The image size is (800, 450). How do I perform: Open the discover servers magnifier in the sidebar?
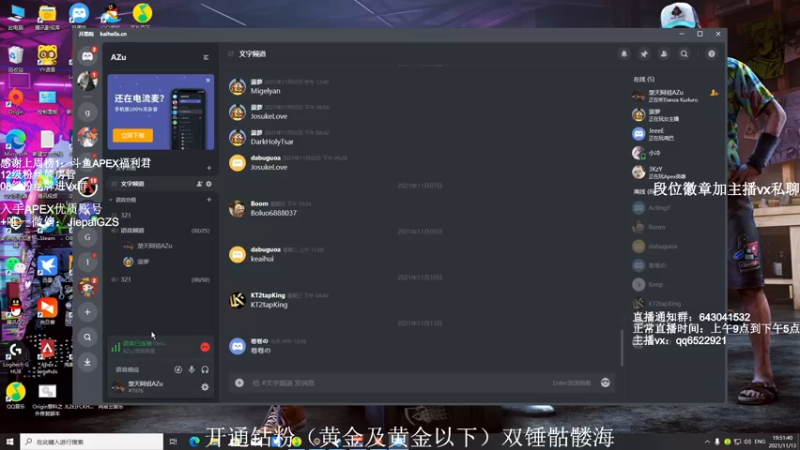(x=87, y=337)
